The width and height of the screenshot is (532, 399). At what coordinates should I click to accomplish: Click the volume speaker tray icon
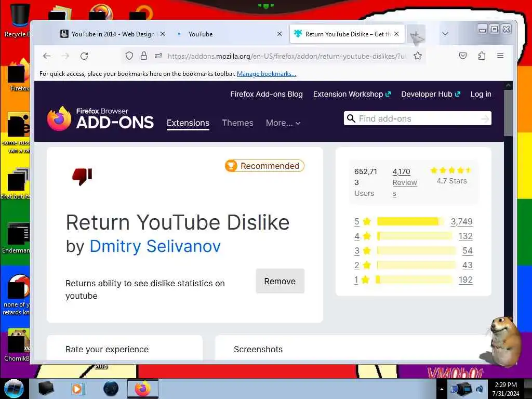pos(480,389)
